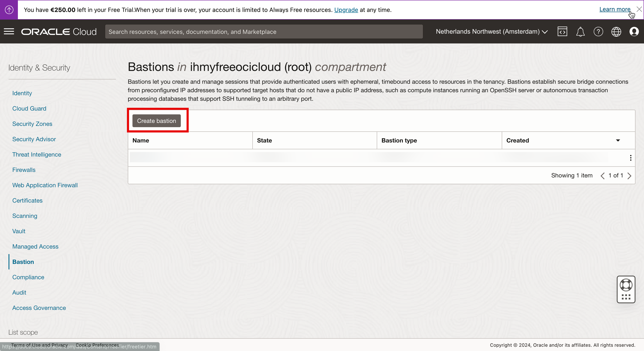Open the Learn more link
Image resolution: width=644 pixels, height=351 pixels.
(614, 9)
